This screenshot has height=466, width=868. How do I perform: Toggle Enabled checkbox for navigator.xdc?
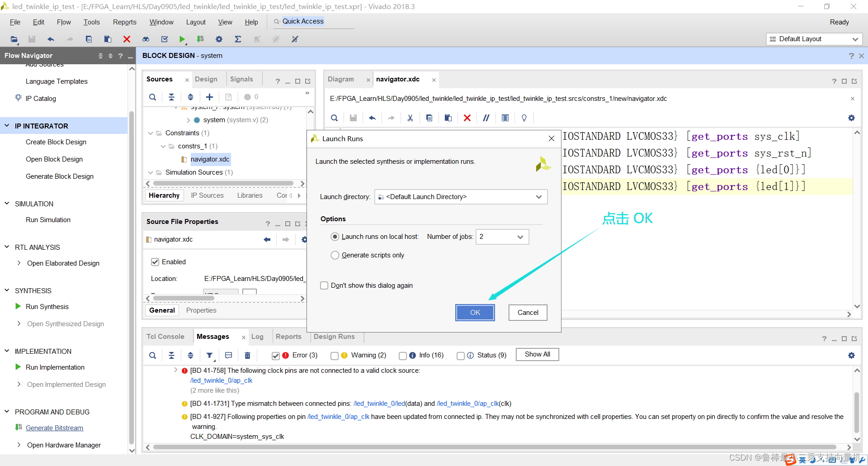click(x=155, y=262)
